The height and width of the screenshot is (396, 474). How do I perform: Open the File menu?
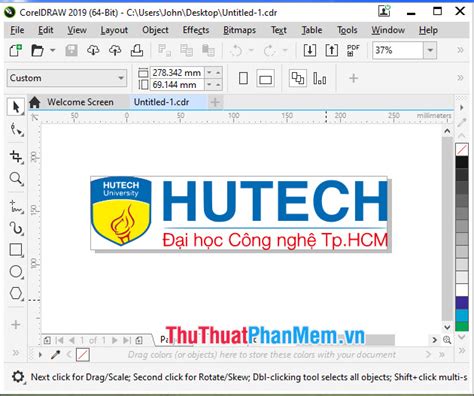point(17,30)
